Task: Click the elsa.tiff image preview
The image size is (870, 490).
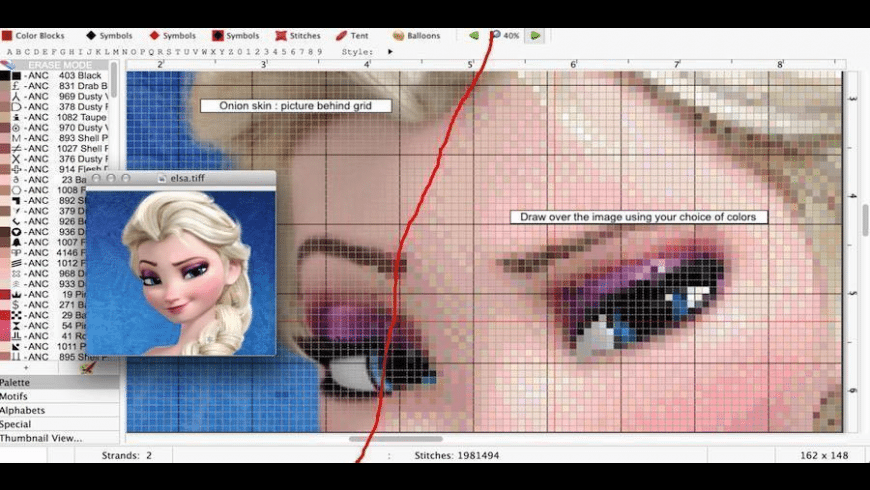Action: 180,270
